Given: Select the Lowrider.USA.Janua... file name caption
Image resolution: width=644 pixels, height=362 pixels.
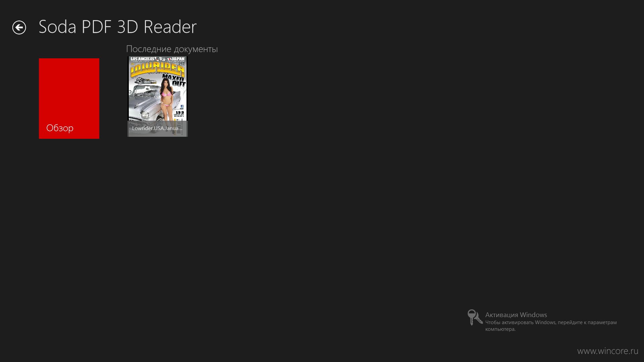Looking at the screenshot, I should coord(157,128).
